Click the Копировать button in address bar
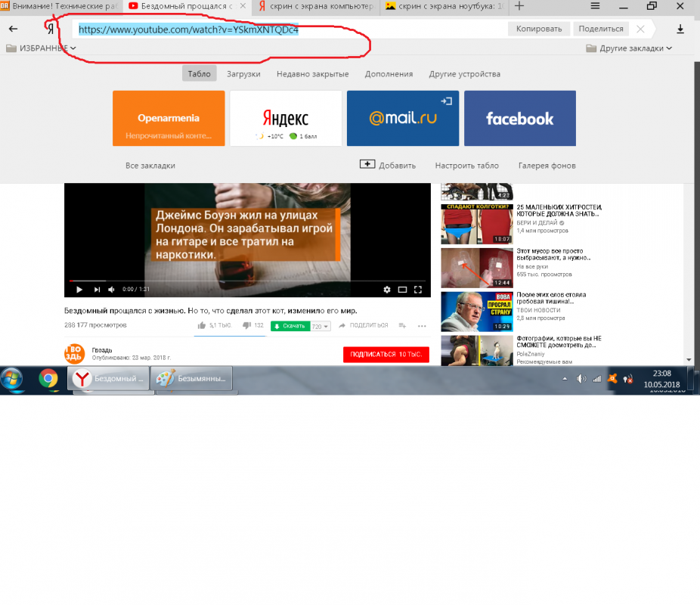The width and height of the screenshot is (700, 605). 539,29
